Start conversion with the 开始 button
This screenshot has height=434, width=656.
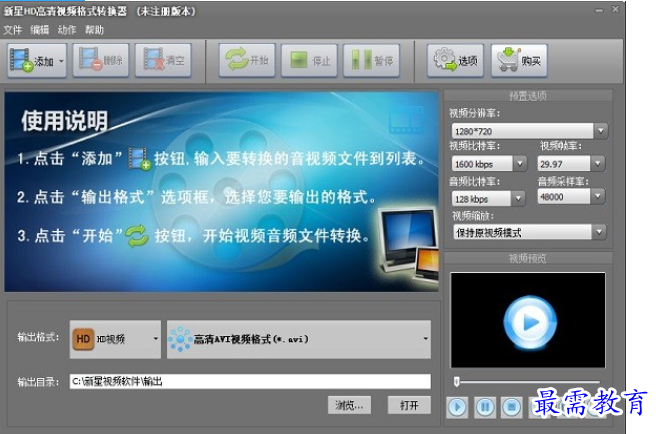(247, 61)
